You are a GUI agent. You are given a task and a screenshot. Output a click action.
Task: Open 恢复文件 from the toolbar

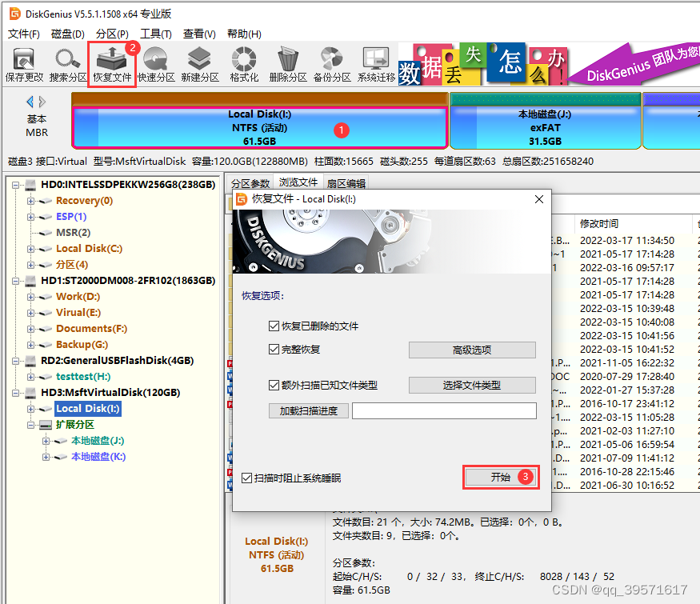pos(112,65)
